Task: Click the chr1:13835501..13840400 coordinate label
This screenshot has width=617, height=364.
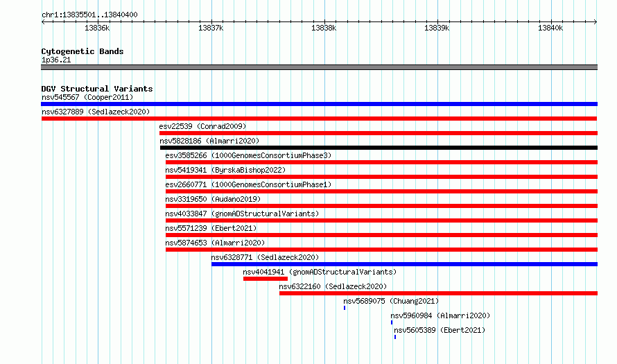Action: 89,15
